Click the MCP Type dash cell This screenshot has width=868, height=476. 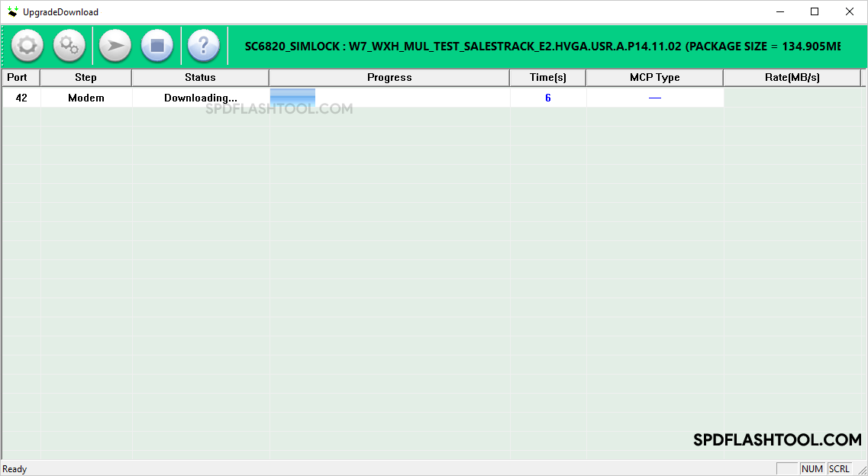coord(655,98)
